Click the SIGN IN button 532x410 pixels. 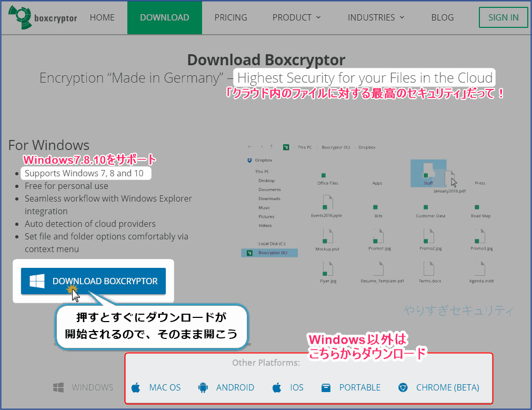(504, 17)
